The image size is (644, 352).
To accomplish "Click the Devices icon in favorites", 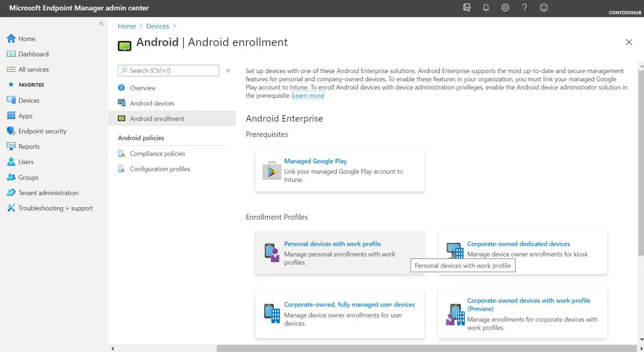I will click(11, 100).
